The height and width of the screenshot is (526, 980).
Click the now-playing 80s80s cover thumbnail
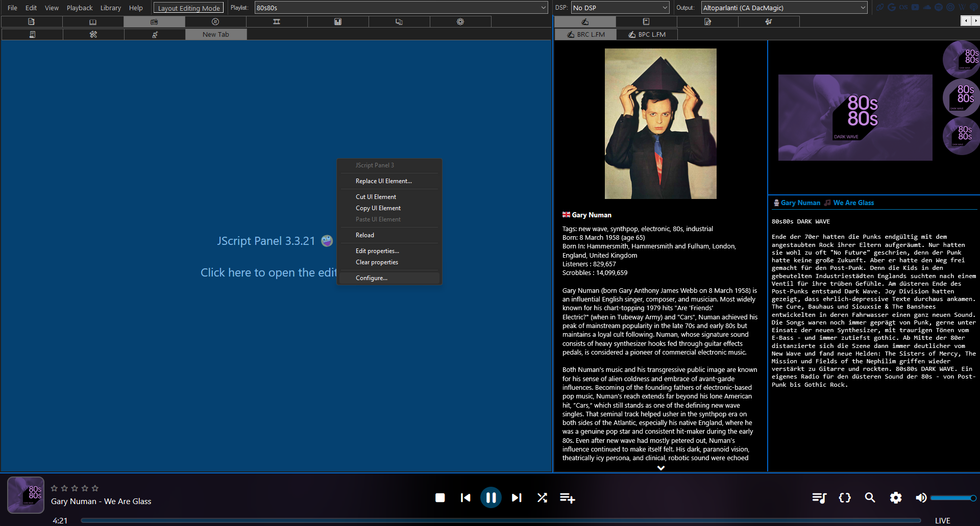pyautogui.click(x=26, y=495)
